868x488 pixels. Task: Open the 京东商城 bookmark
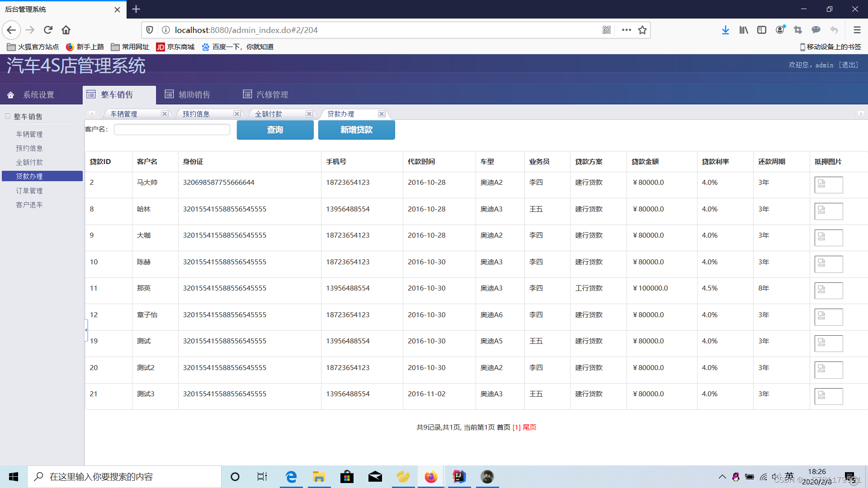click(x=175, y=47)
